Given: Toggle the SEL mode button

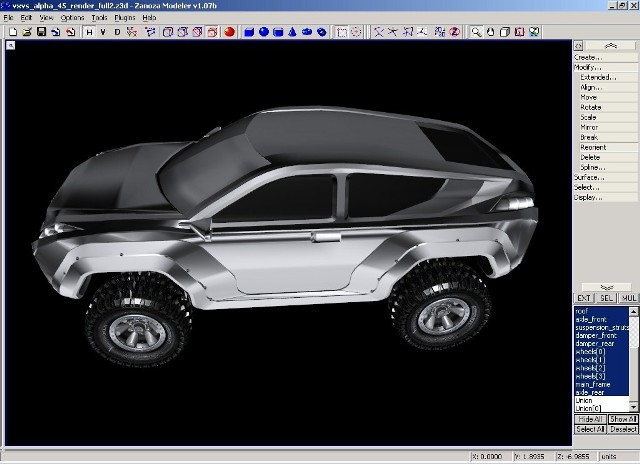Looking at the screenshot, I should pos(606,298).
